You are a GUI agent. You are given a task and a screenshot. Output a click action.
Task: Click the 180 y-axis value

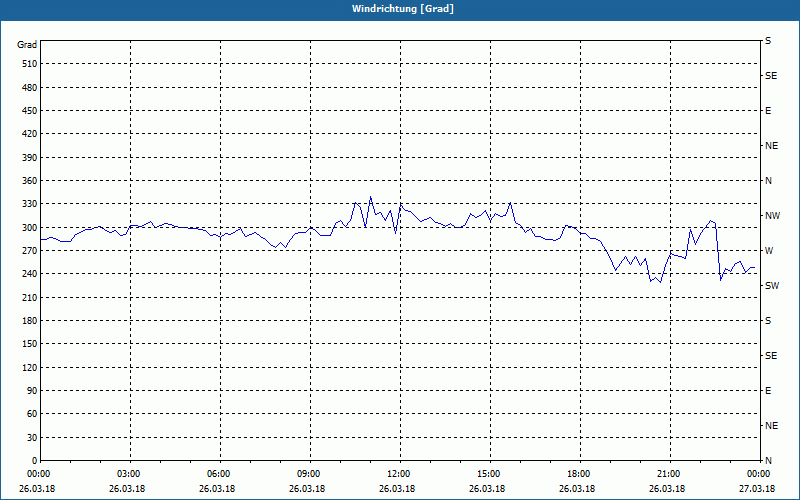click(x=30, y=321)
